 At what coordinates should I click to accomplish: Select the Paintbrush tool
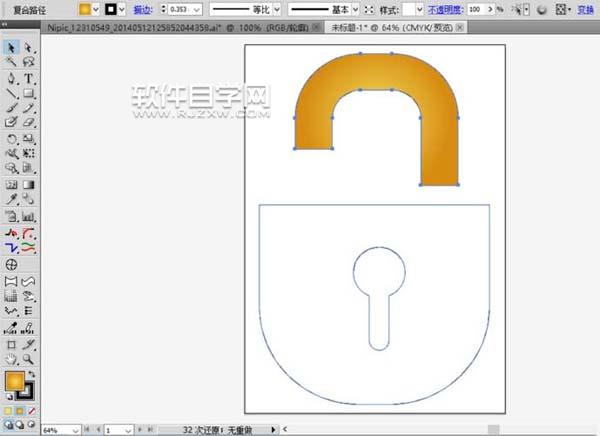11,108
